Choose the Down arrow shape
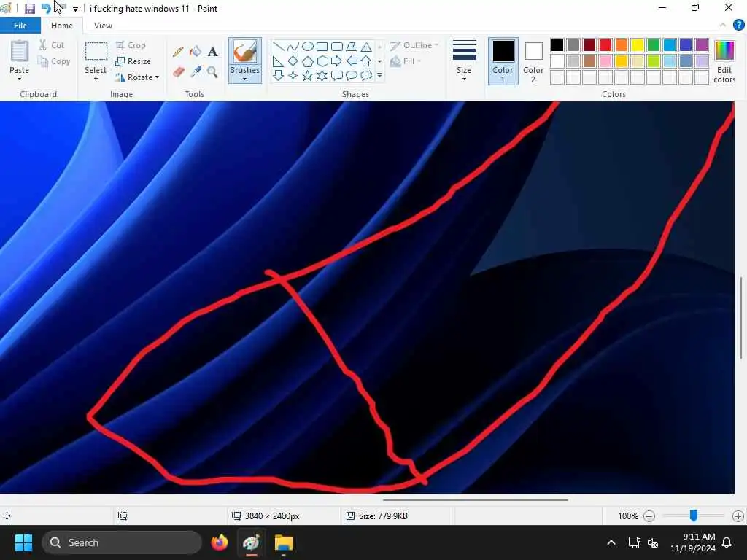The width and height of the screenshot is (747, 560). [278, 75]
